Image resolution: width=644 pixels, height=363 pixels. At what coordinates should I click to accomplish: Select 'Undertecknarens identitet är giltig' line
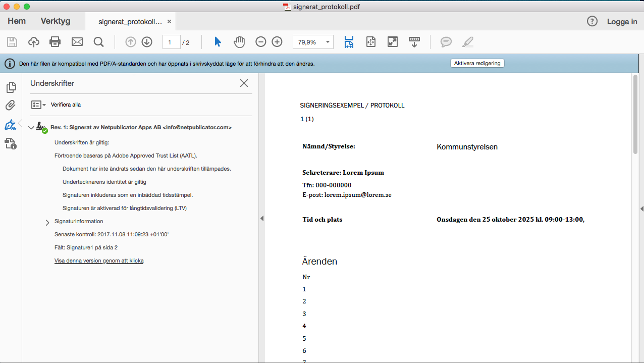pos(104,182)
